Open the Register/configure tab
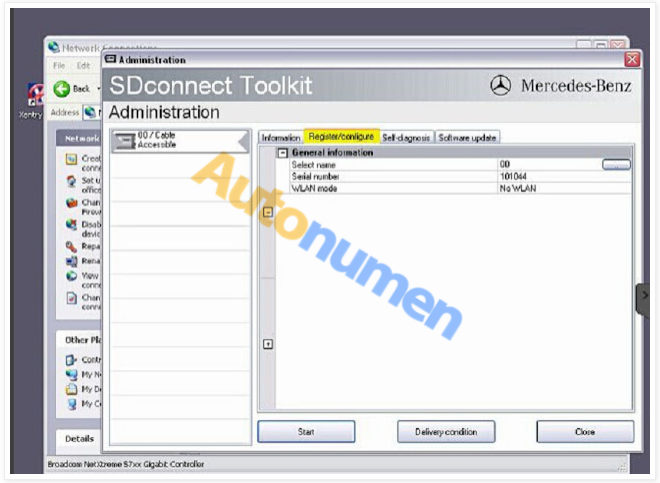This screenshot has width=660, height=483. (x=341, y=136)
